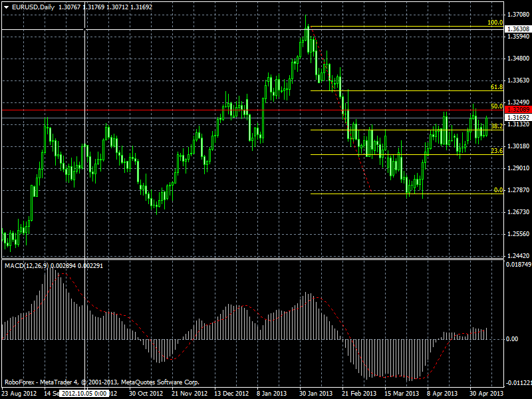Click the low price value 1.30712
The height and width of the screenshot is (399, 532).
click(x=118, y=7)
